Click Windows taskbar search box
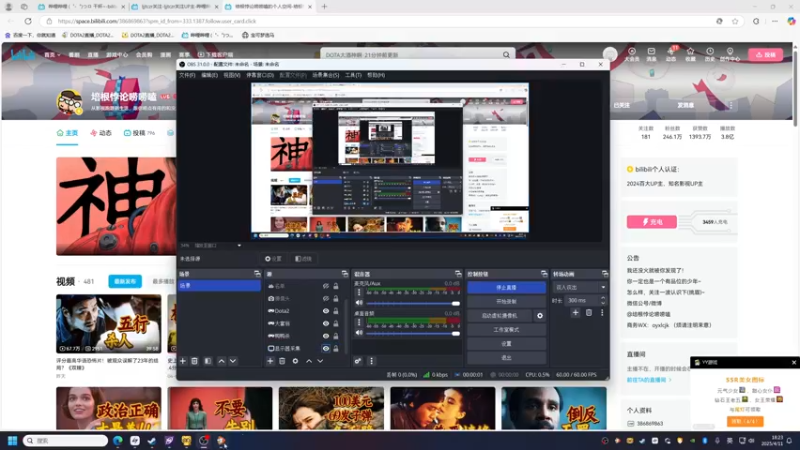 66,440
